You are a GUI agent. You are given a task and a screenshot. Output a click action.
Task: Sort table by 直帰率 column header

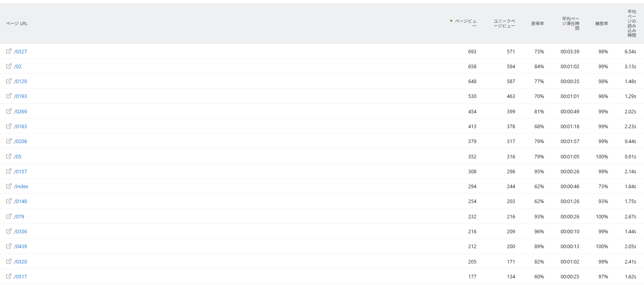(x=537, y=24)
